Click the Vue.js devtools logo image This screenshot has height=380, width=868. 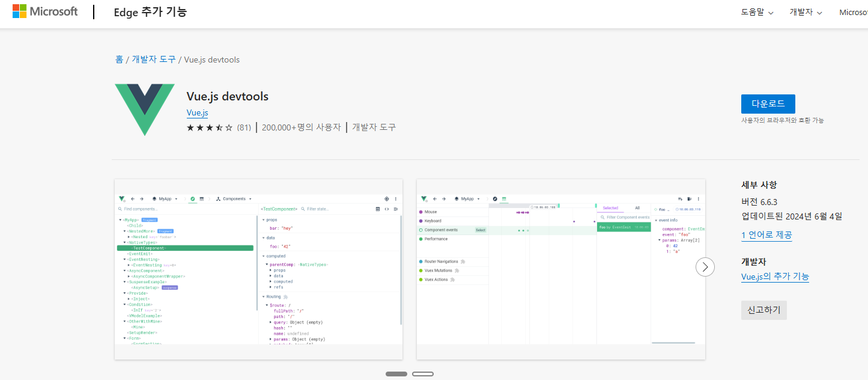(145, 110)
